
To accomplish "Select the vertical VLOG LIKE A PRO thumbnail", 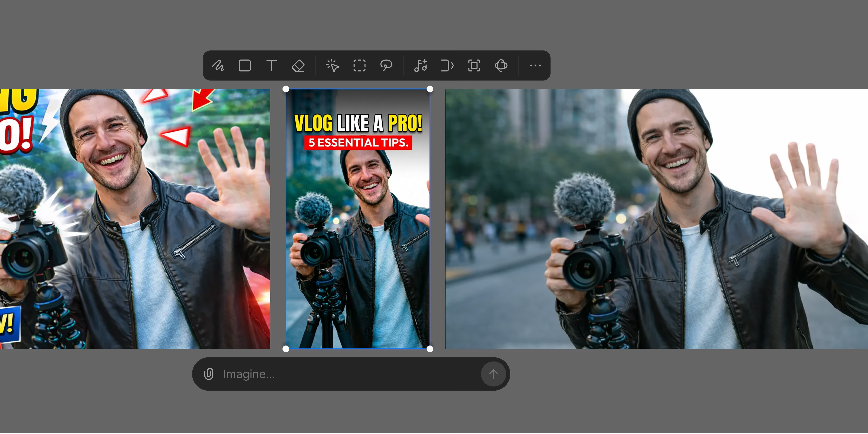I will tap(358, 219).
